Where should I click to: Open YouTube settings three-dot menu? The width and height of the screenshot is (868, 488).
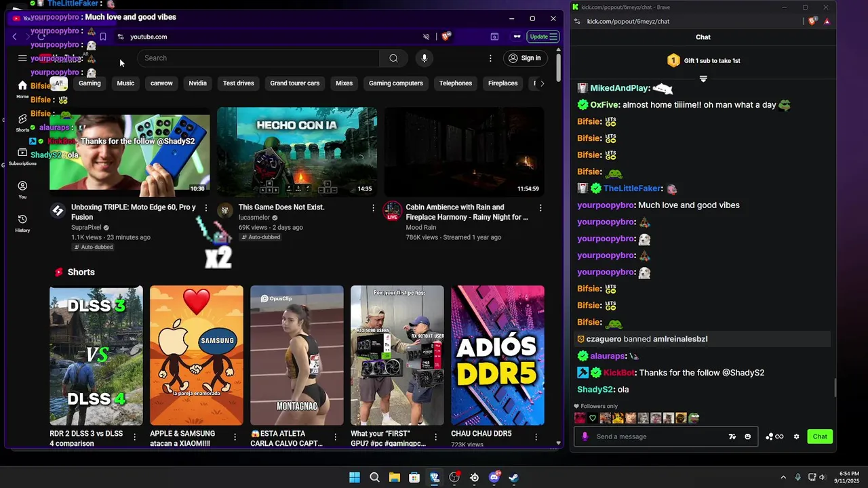490,58
